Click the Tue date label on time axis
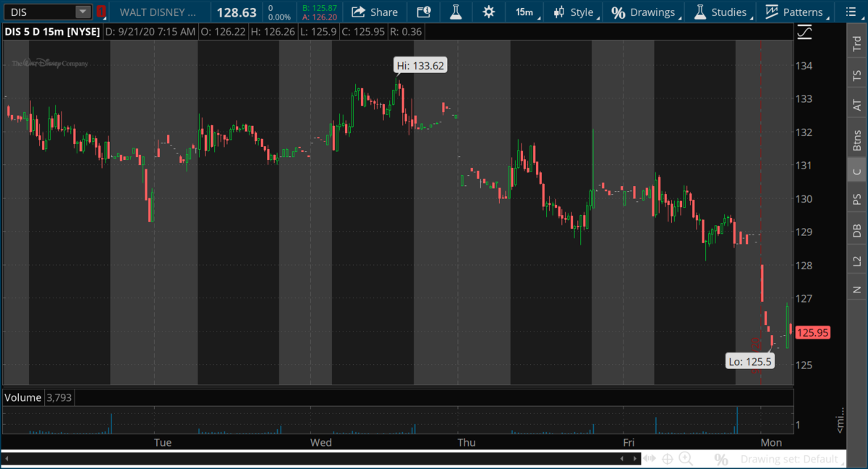This screenshot has width=868, height=469. point(163,442)
